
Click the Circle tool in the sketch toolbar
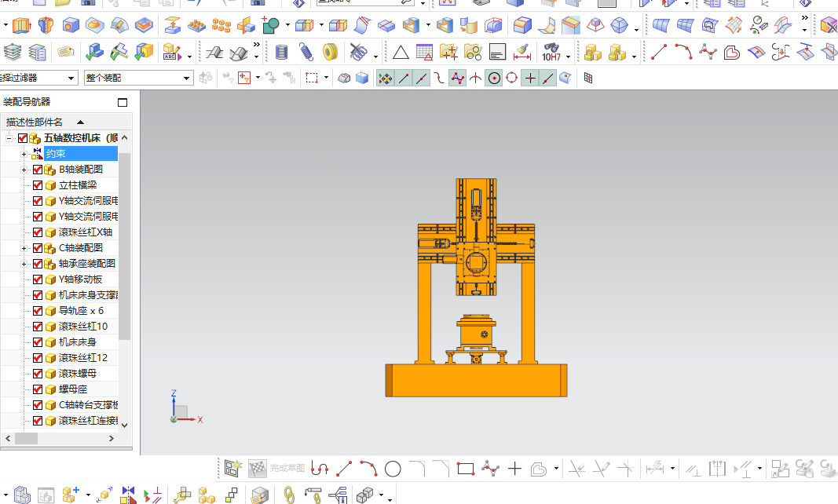[393, 469]
